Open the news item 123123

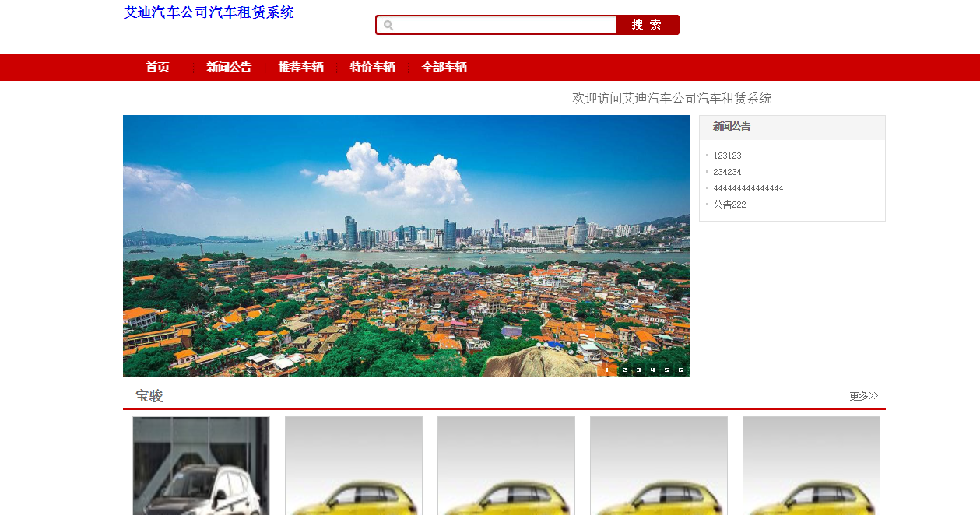pos(727,156)
